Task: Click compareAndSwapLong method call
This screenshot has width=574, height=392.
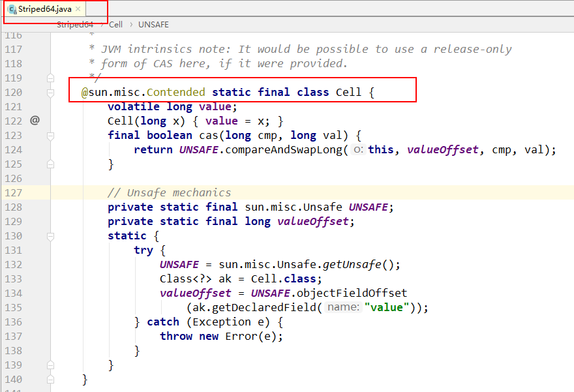Action: (283, 149)
